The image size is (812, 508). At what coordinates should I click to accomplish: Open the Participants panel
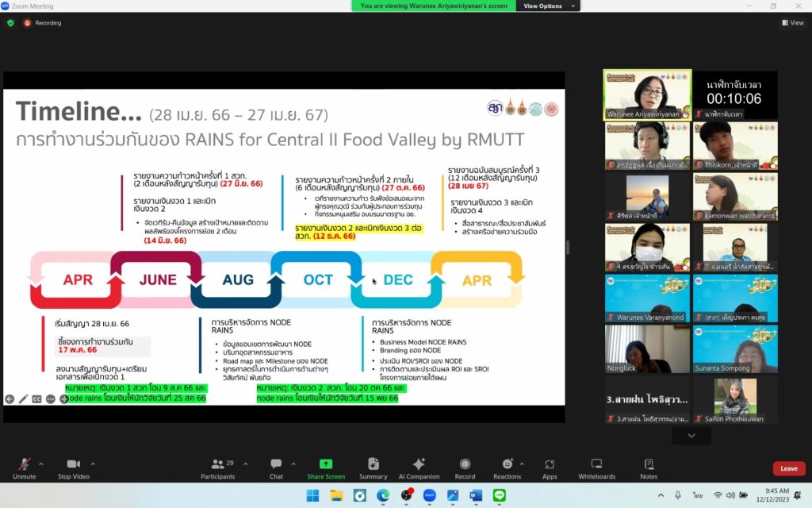click(217, 467)
